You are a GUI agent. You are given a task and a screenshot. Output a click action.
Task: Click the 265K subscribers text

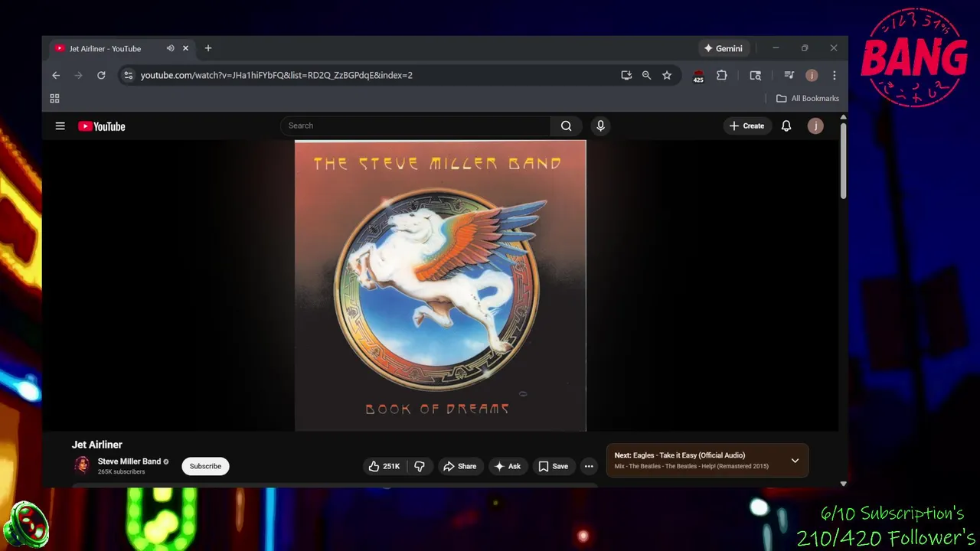(x=121, y=472)
